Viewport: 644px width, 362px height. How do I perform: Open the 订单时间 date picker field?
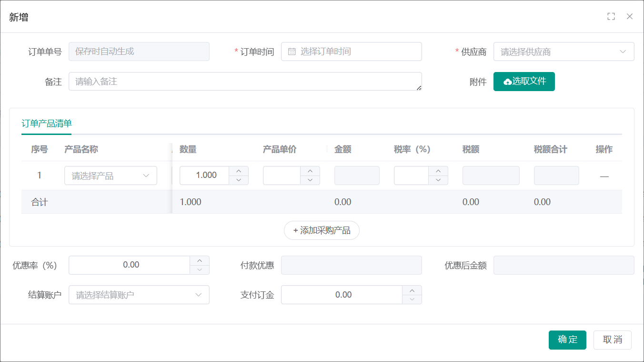tap(352, 52)
